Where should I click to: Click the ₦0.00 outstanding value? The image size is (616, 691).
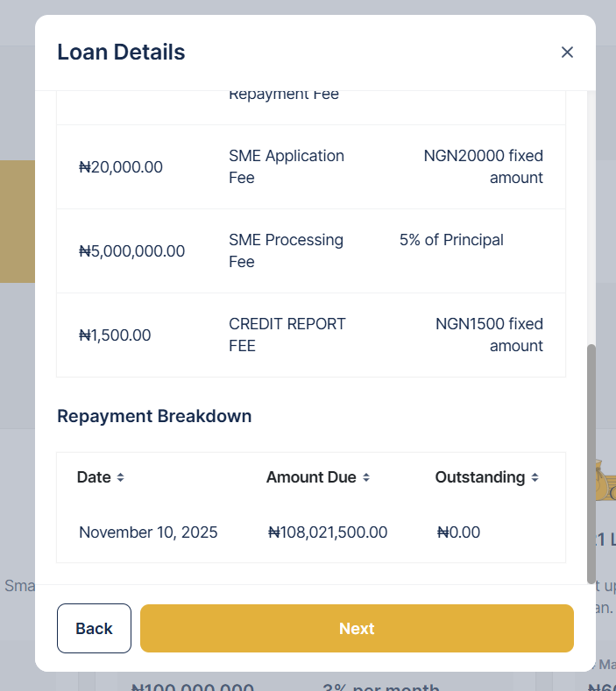pyautogui.click(x=458, y=532)
